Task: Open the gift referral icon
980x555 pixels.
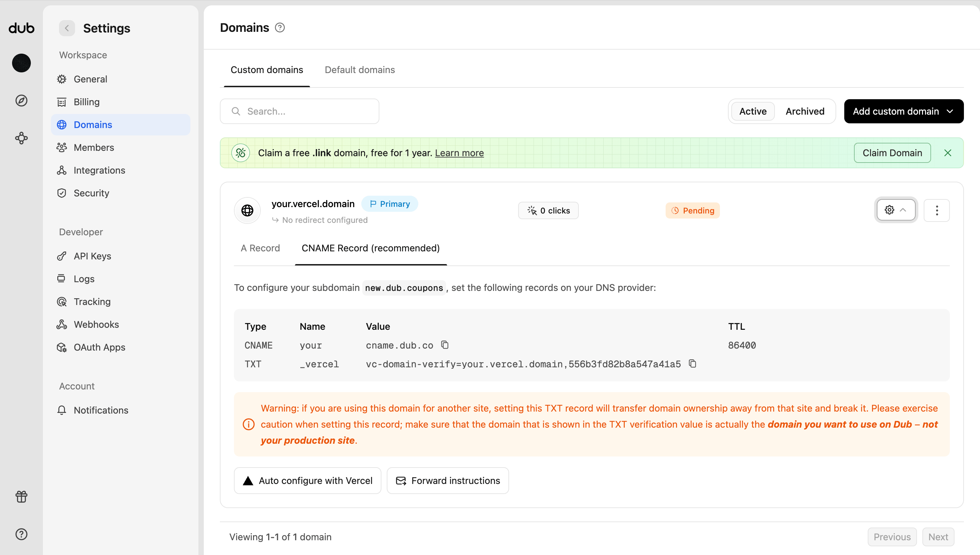Action: pos(21,497)
